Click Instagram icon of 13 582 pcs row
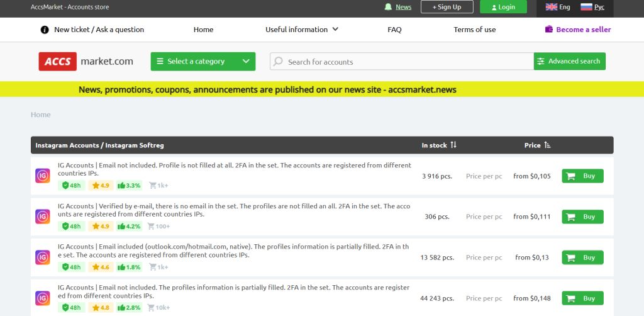 42,257
